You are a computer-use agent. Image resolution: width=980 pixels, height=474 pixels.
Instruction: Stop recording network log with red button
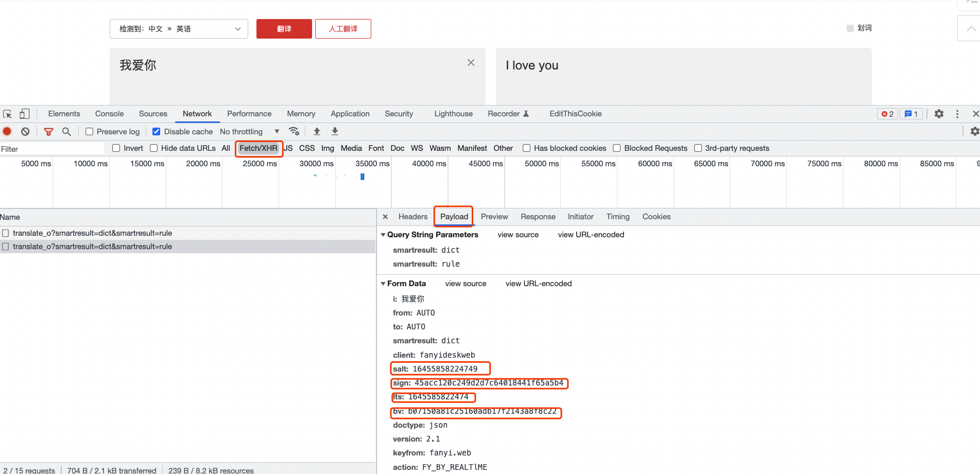click(x=7, y=131)
